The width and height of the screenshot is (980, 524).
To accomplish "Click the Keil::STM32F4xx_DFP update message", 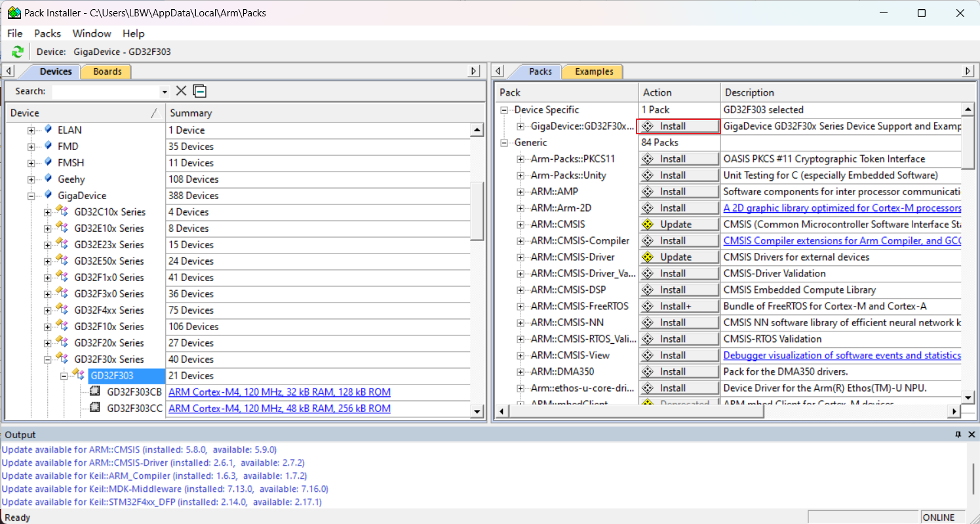I will pyautogui.click(x=162, y=502).
